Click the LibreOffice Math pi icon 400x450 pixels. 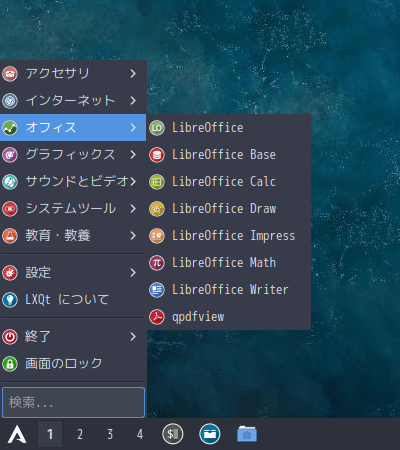pyautogui.click(x=157, y=263)
